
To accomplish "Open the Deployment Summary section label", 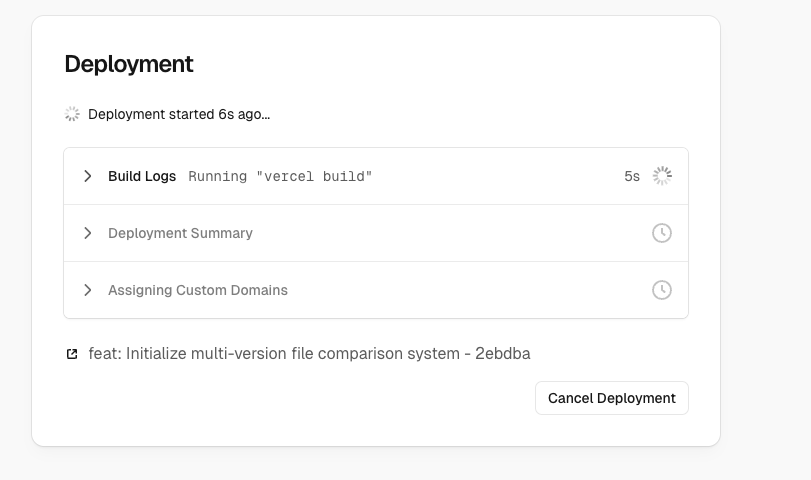I will (x=180, y=233).
